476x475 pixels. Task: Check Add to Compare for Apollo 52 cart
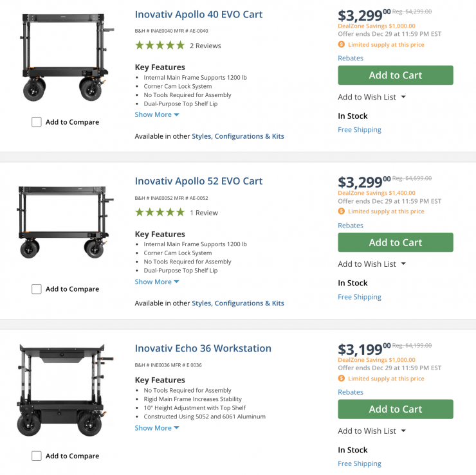click(x=37, y=289)
